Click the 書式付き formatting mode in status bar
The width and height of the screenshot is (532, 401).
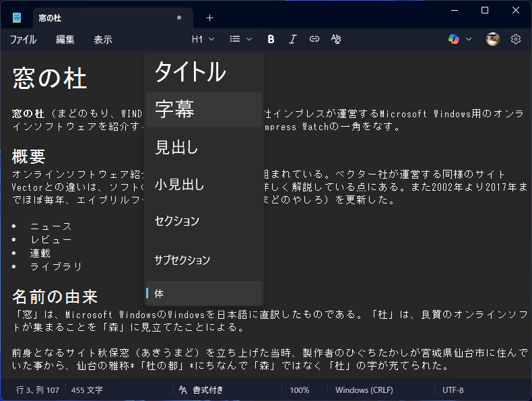[x=201, y=390]
